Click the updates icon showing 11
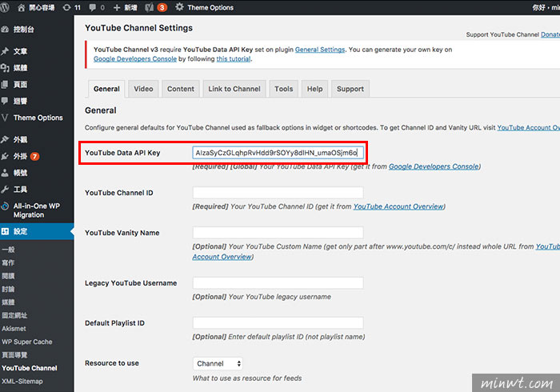 point(66,7)
